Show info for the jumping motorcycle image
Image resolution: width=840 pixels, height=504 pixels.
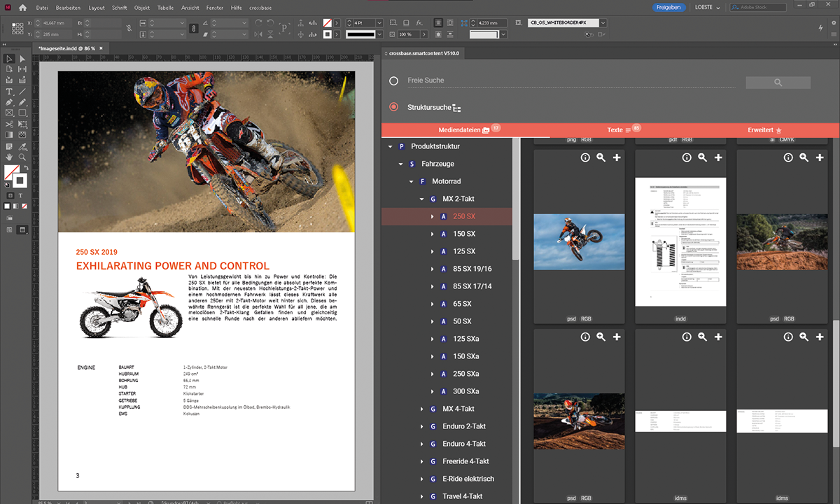coord(585,158)
